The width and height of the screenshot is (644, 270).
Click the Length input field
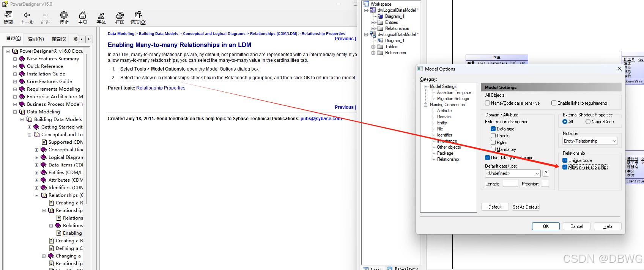(510, 184)
